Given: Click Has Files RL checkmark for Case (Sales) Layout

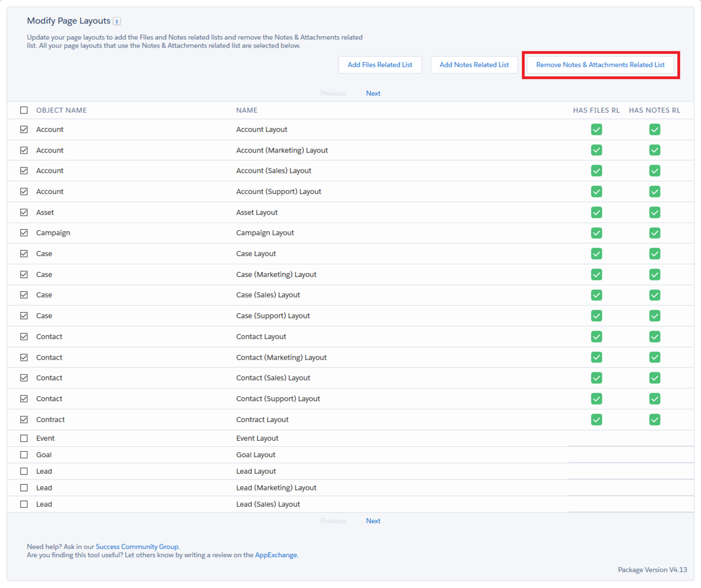Looking at the screenshot, I should tap(596, 295).
